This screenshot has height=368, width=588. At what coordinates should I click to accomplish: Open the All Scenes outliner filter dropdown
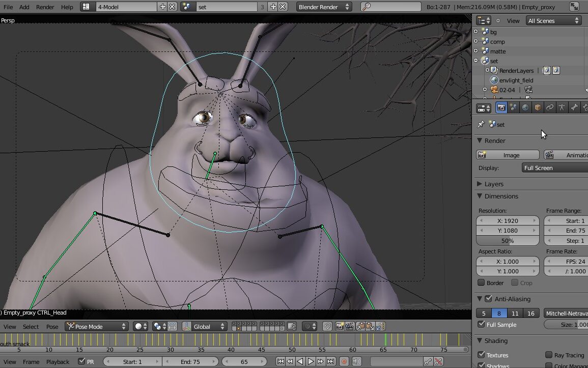pos(553,20)
